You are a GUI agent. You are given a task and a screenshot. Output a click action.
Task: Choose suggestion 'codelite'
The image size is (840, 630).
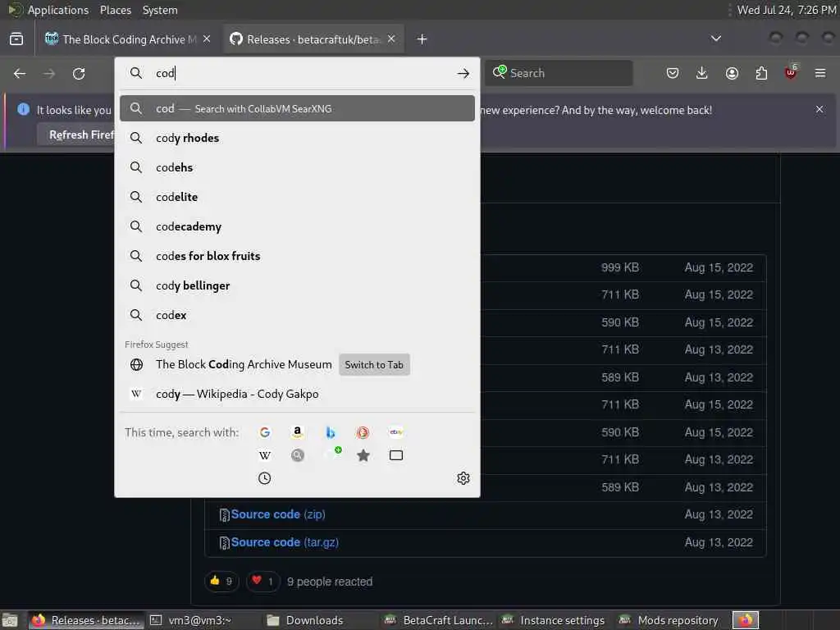pos(297,197)
